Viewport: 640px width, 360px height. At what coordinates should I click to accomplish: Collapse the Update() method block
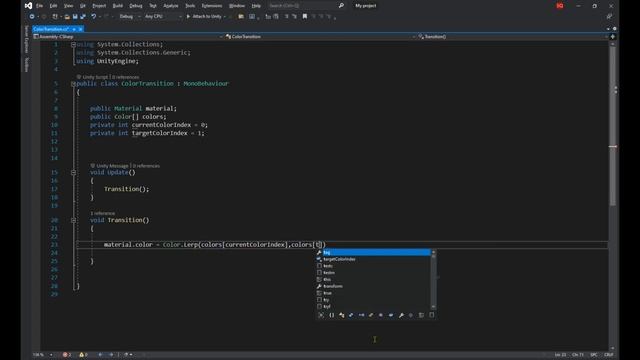pos(73,172)
